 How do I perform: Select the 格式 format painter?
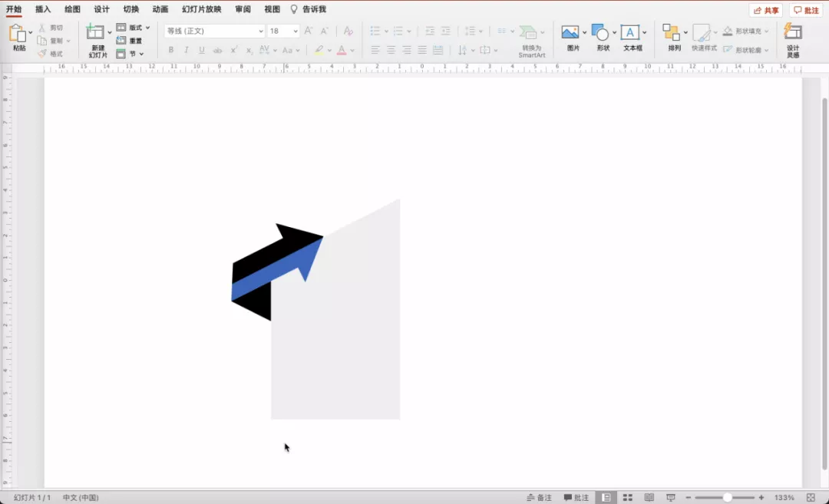[x=51, y=54]
